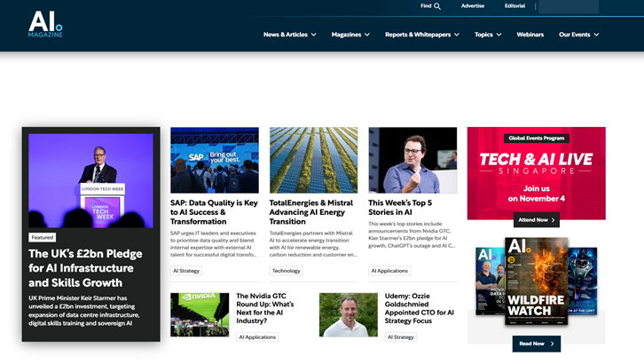644x364 pixels.
Task: Open SAP Data Quality article headline
Action: pos(214,212)
